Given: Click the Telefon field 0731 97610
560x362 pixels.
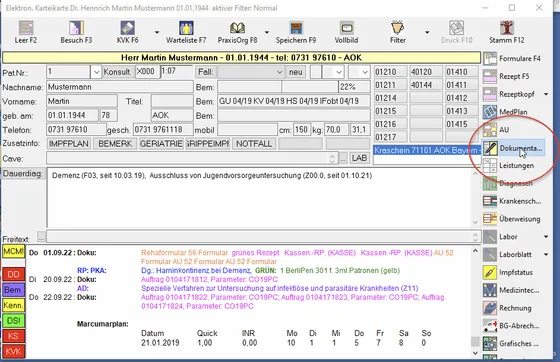Looking at the screenshot, I should tap(76, 130).
